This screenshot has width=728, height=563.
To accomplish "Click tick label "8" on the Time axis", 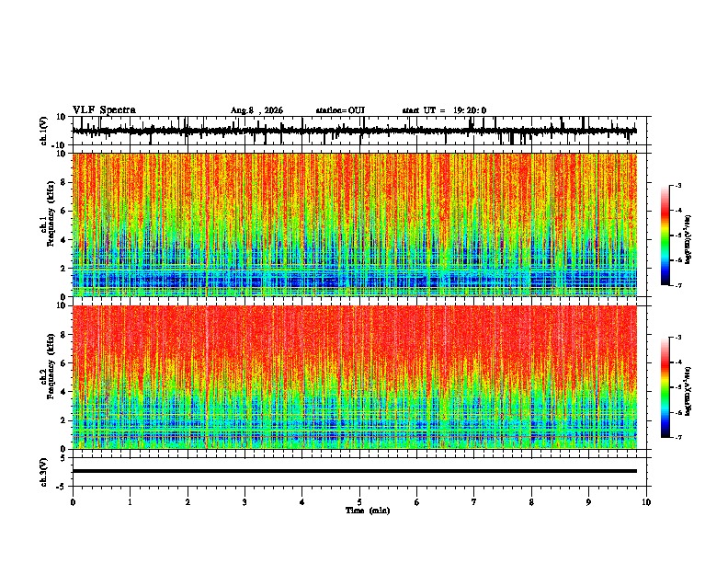I will pyautogui.click(x=531, y=502).
